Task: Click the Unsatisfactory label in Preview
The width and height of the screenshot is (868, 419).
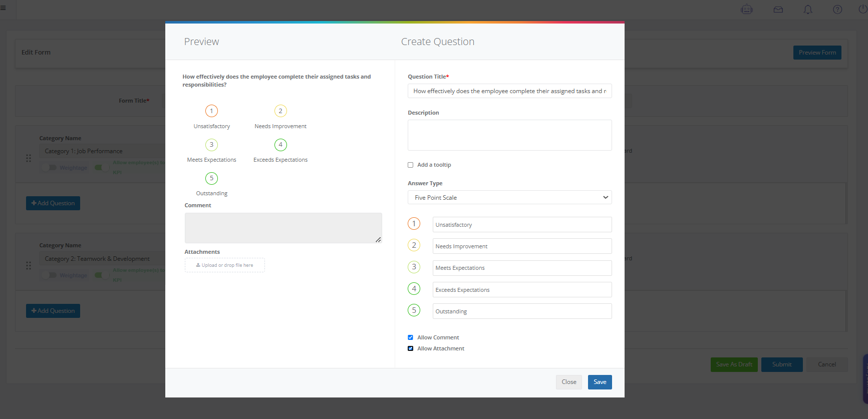Action: [x=212, y=126]
